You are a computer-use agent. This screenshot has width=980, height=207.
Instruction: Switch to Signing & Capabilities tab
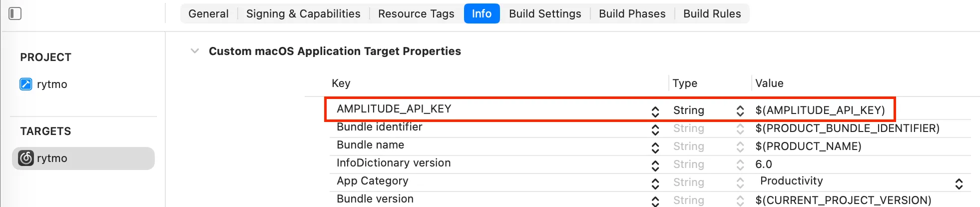tap(303, 13)
